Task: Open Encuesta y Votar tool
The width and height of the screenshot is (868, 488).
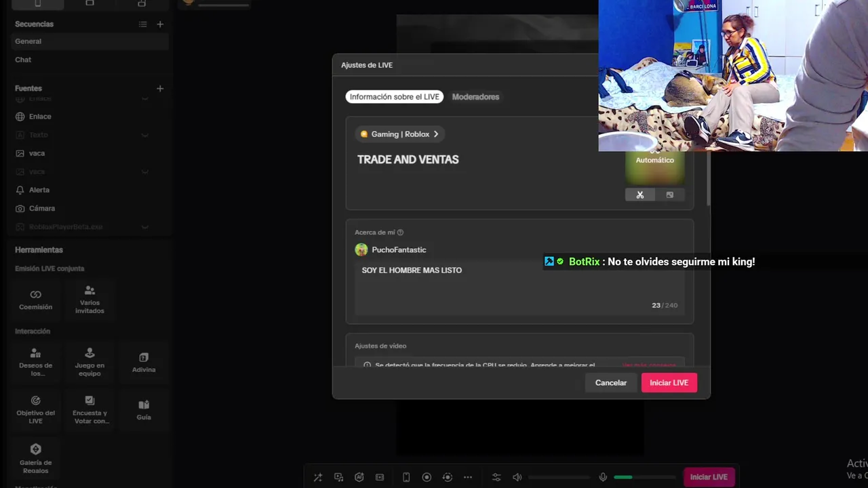Action: [x=90, y=409]
